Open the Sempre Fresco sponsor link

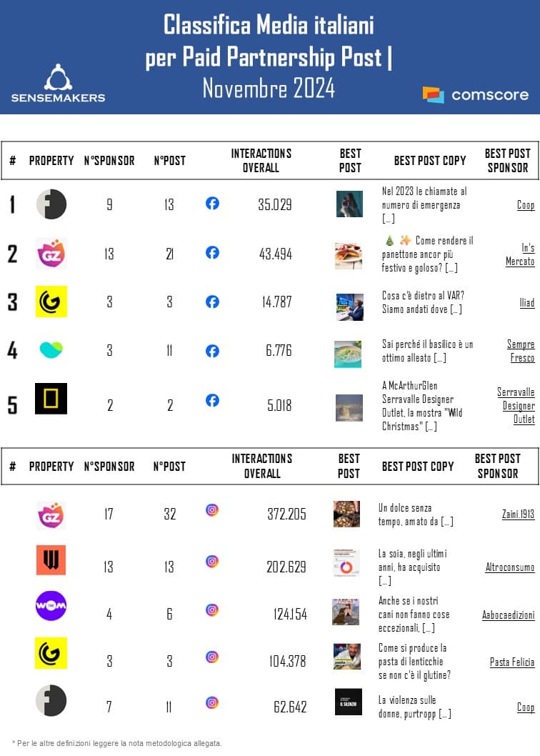tap(521, 351)
